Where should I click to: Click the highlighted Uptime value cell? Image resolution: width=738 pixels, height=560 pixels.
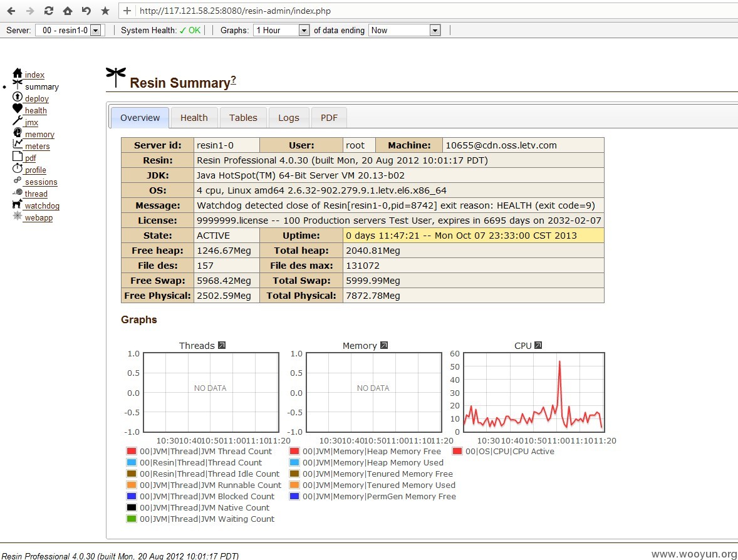(474, 236)
